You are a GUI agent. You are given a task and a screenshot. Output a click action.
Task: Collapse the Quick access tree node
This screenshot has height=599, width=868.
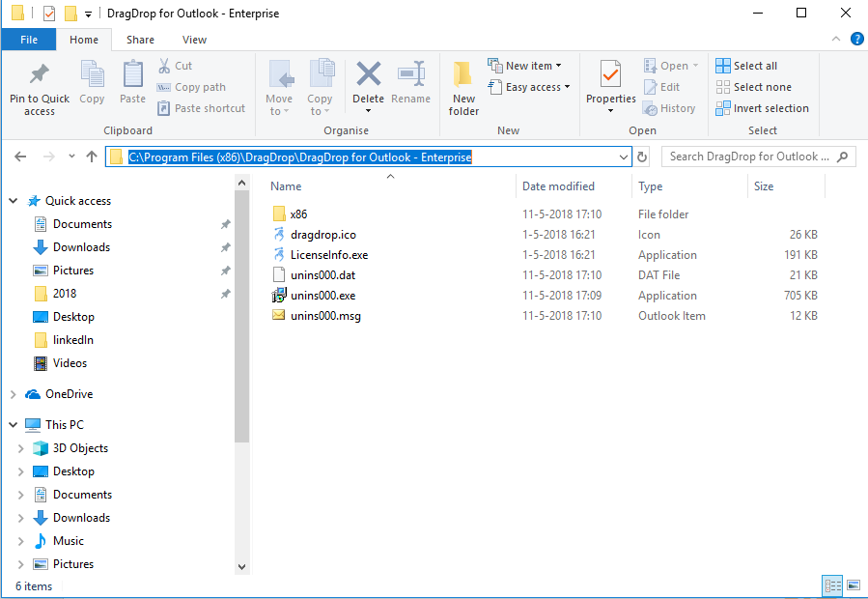coord(14,201)
